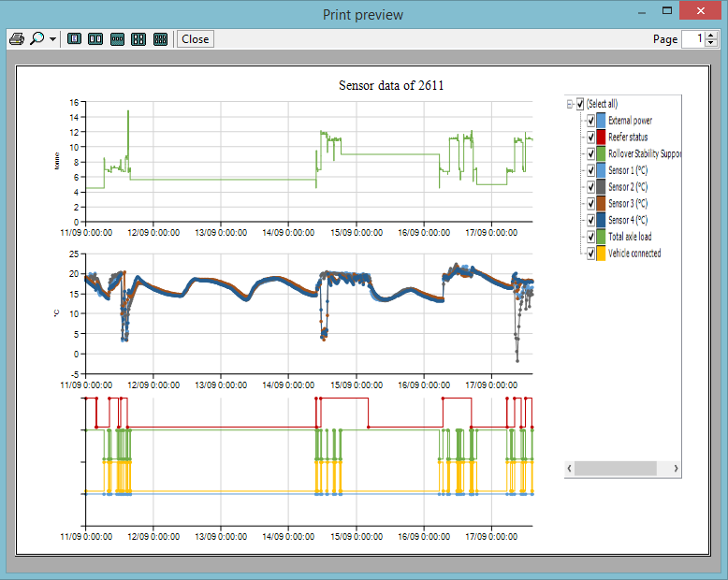The image size is (728, 580).
Task: Switch to four-page layout view
Action: 138,39
